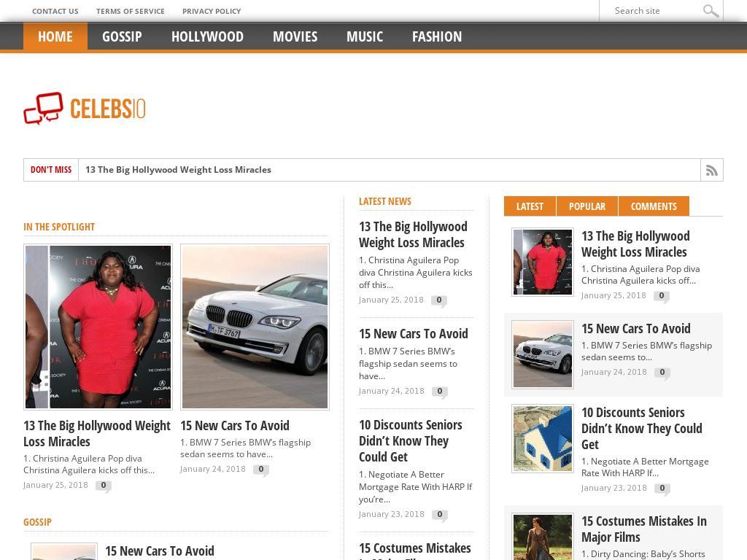Open sidebar 15 Costumes Mistakes In Major Films
The height and width of the screenshot is (560, 747).
point(644,529)
